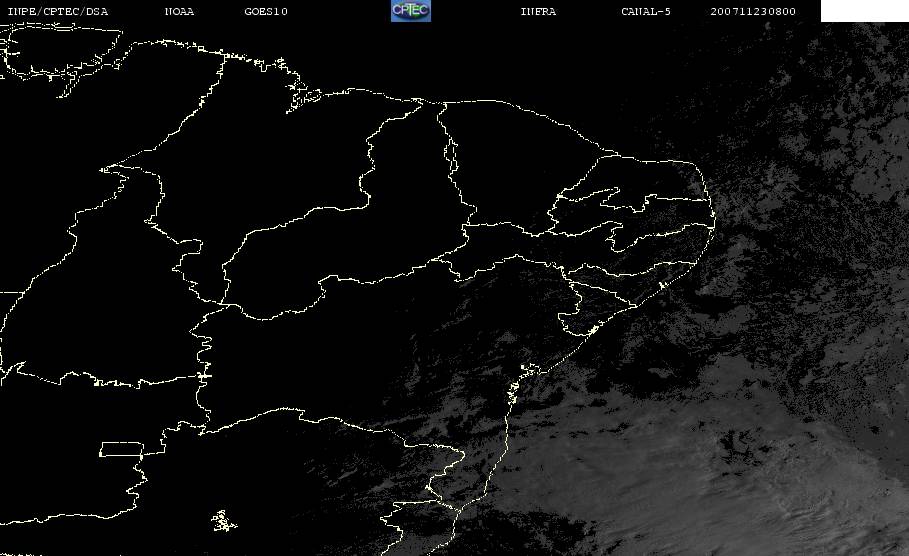
Task: Click inside the Maranhão state outline
Action: [290, 170]
